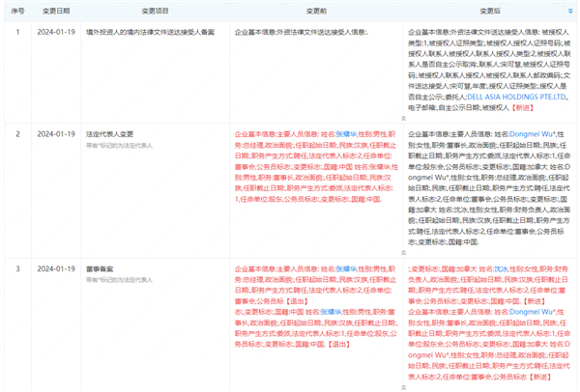The height and width of the screenshot is (392, 580).
Task: Click the 序号 column header
Action: pos(15,9)
